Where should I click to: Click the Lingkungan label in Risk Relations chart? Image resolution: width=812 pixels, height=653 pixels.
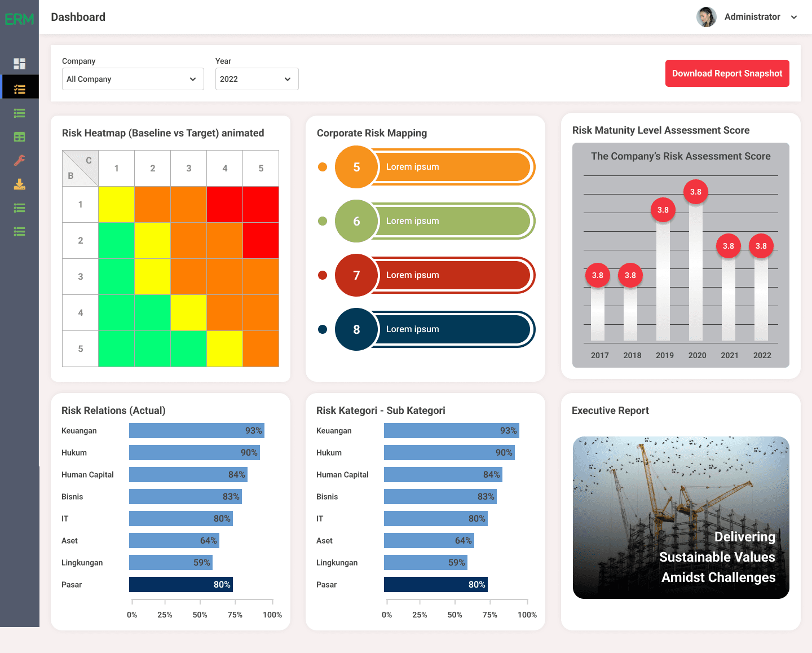click(82, 563)
